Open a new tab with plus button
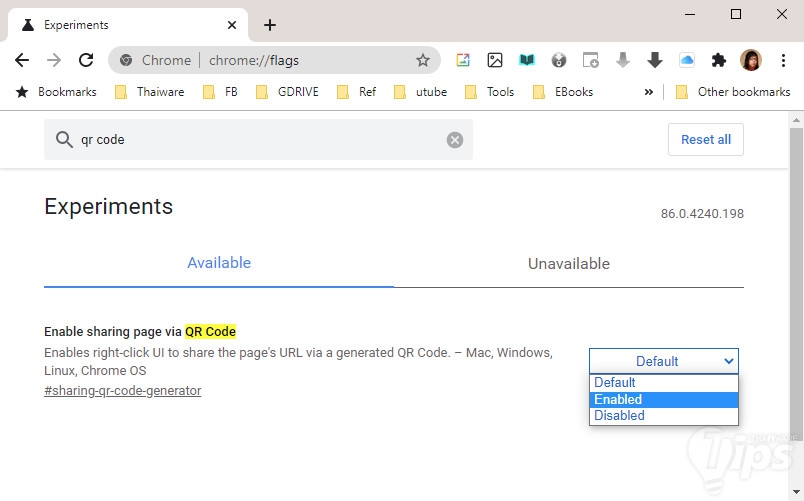 tap(270, 25)
